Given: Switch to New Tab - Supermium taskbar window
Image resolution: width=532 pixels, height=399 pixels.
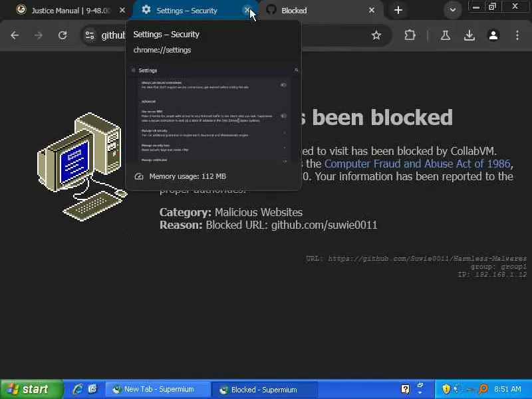Looking at the screenshot, I should 158,389.
